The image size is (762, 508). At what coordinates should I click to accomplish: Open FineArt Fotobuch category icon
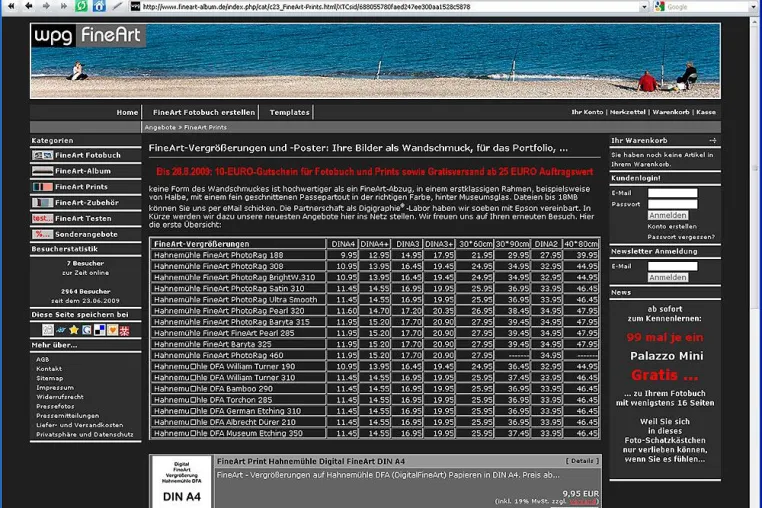pos(42,155)
